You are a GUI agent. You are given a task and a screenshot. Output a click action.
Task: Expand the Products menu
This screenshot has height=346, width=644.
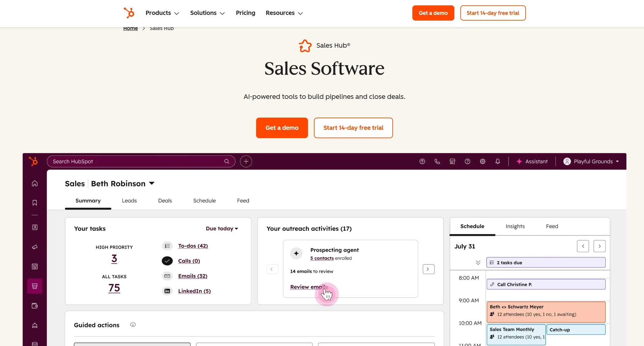[x=162, y=13]
